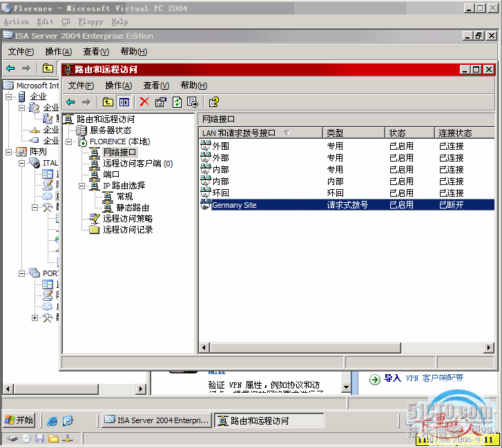
Task: Collapse the ITAL array node
Action: click(x=21, y=163)
